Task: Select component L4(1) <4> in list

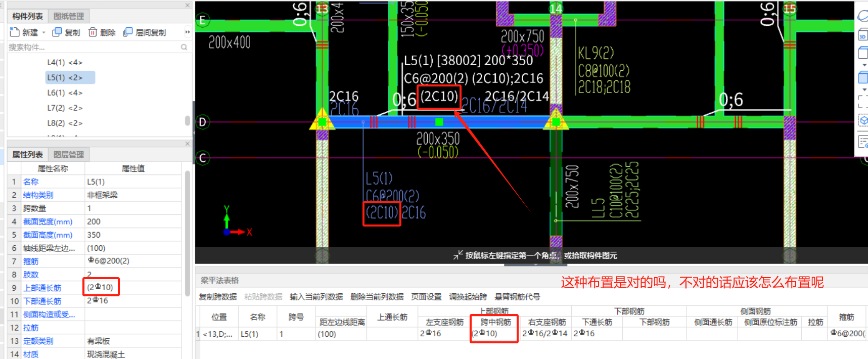Action: coord(65,62)
